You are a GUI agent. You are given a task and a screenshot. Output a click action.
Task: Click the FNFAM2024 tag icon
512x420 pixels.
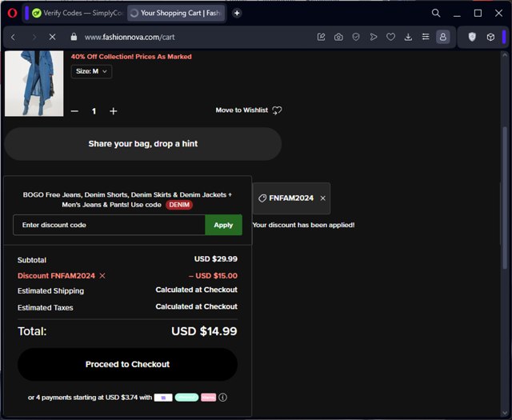262,198
